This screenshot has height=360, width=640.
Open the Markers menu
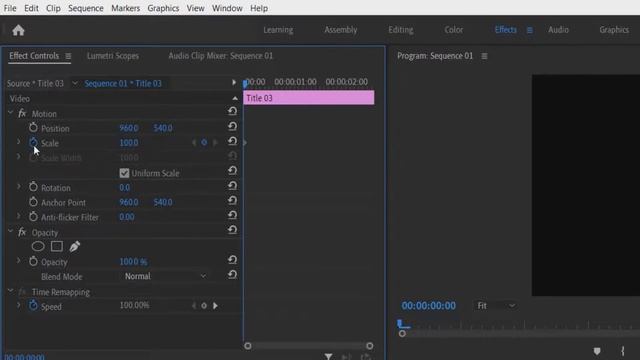(x=126, y=8)
